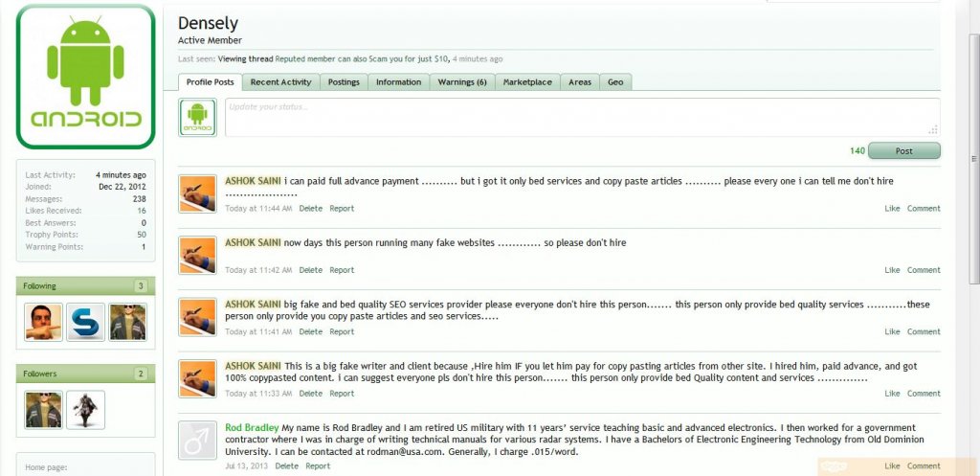The height and width of the screenshot is (476, 980).
Task: Click the Today at 11:33 AM timestamp
Action: pyautogui.click(x=258, y=394)
